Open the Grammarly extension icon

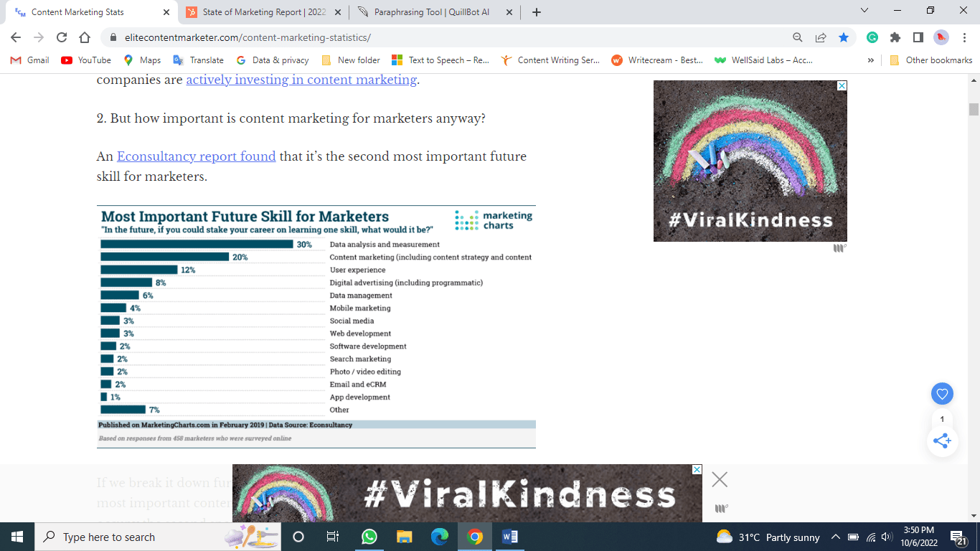pyautogui.click(x=872, y=37)
